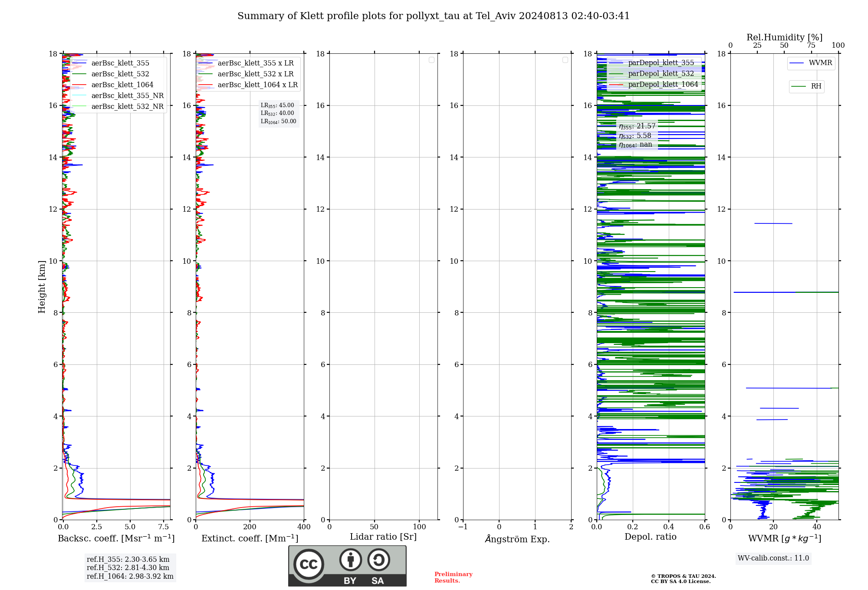
Task: Click legend entry aerBsc_klett_532_NR
Action: click(x=118, y=107)
